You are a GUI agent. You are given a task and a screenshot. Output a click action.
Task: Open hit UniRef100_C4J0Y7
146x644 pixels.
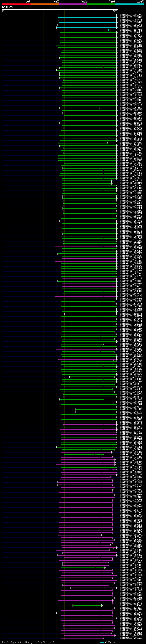click(x=131, y=72)
